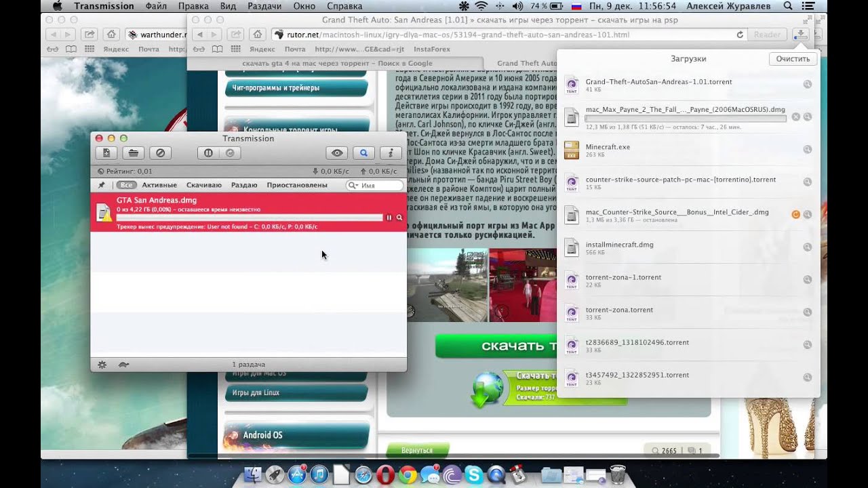Viewport: 868px width, 488px height.
Task: Open the Чит-программы и трейнеры sidebar link
Action: [296, 87]
